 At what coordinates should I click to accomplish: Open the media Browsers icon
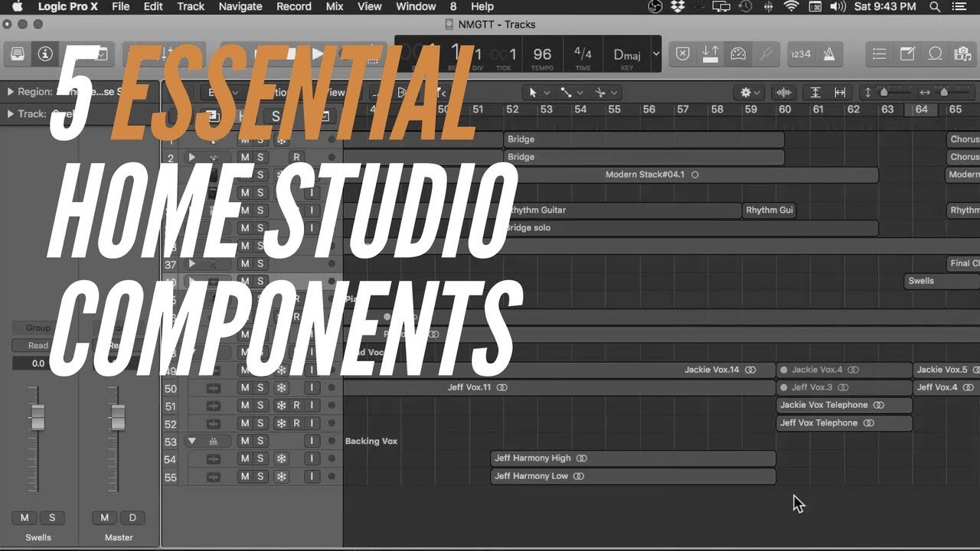click(962, 54)
